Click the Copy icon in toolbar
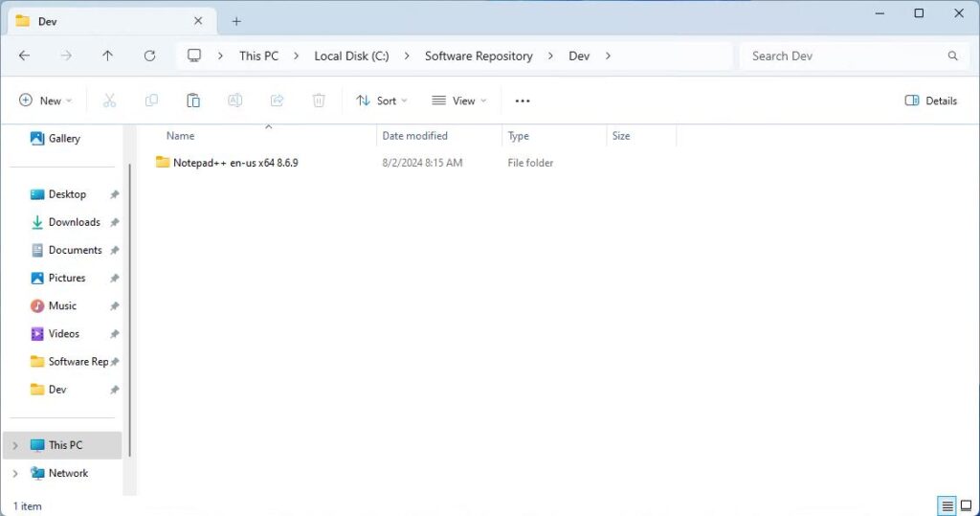 pos(151,101)
